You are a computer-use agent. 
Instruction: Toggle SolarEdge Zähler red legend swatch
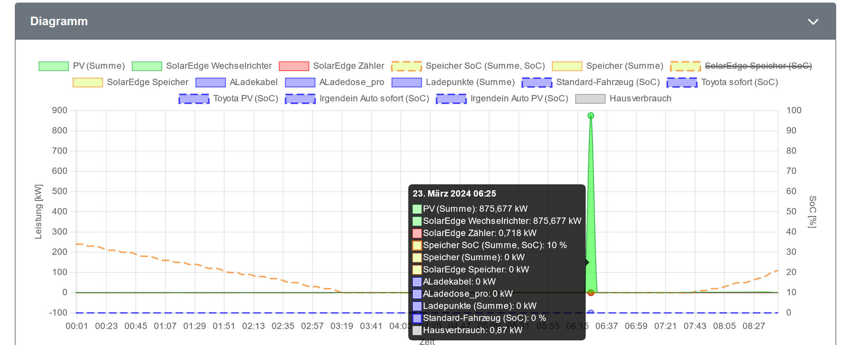pyautogui.click(x=294, y=66)
